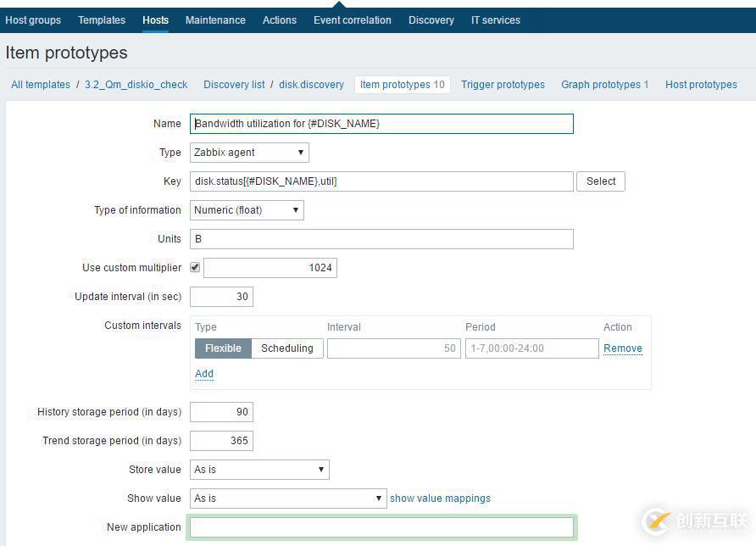
Task: Switch to Trigger prototypes tab
Action: tap(503, 85)
